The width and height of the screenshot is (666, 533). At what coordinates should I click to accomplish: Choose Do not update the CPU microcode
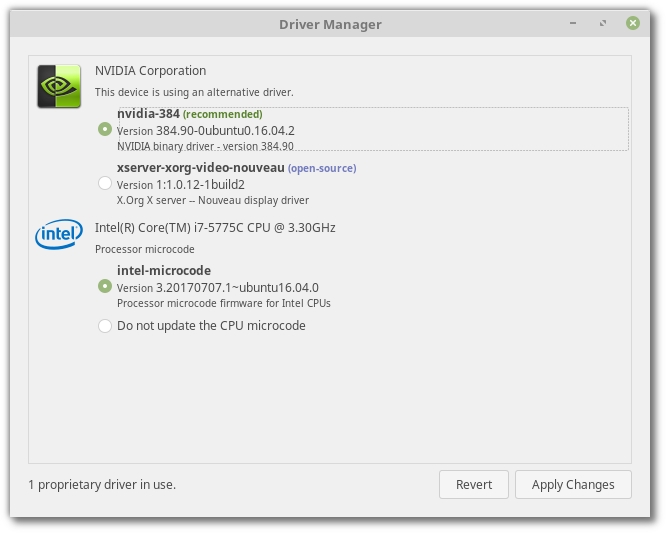(x=104, y=326)
